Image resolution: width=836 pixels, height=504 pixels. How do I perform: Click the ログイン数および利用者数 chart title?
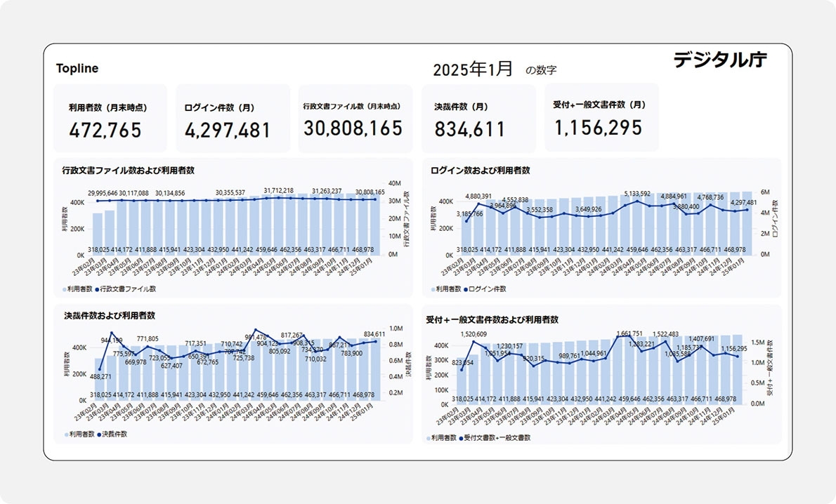(x=481, y=171)
